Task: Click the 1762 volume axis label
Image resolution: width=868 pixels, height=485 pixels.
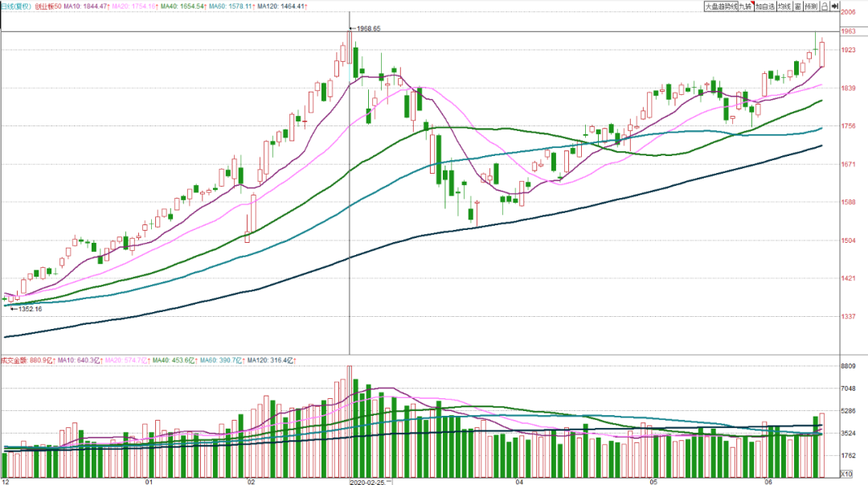Action: pyautogui.click(x=848, y=456)
